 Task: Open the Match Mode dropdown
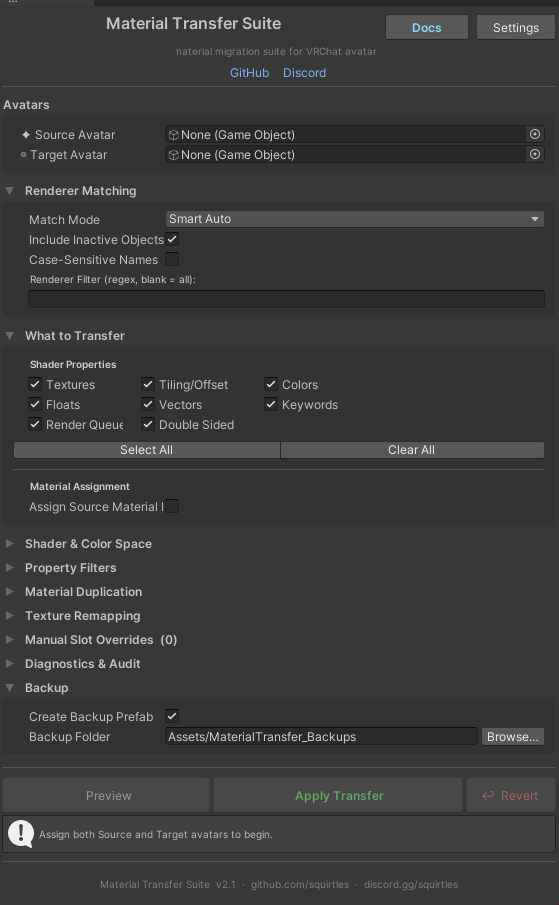pyautogui.click(x=355, y=219)
